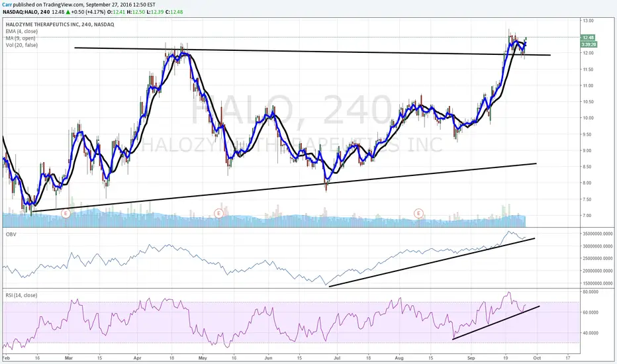The height and width of the screenshot is (364, 617).
Task: Click the green 12.48 current price tag
Action: (x=589, y=38)
